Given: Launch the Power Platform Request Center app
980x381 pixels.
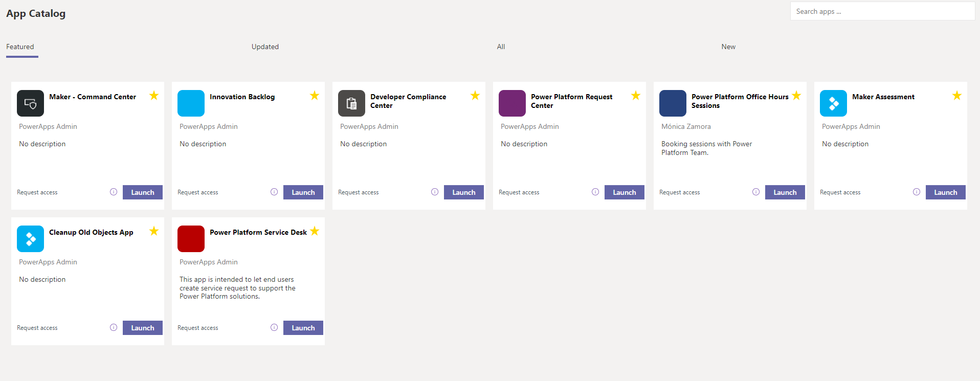Looking at the screenshot, I should click(624, 192).
